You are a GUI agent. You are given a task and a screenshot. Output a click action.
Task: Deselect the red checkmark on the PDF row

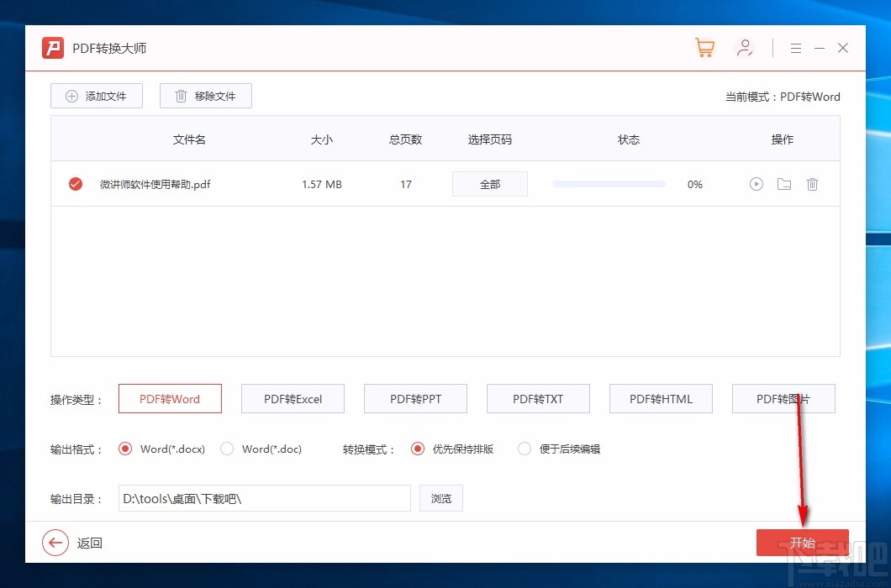click(76, 184)
